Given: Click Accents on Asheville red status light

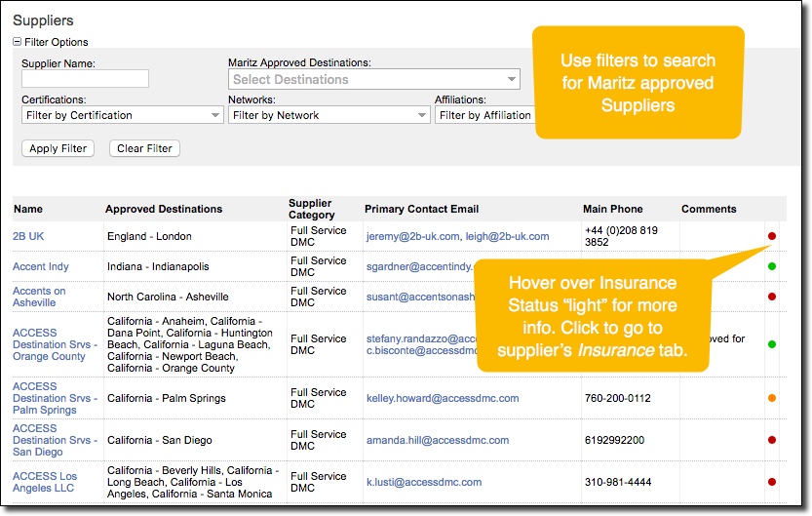Looking at the screenshot, I should [x=772, y=297].
